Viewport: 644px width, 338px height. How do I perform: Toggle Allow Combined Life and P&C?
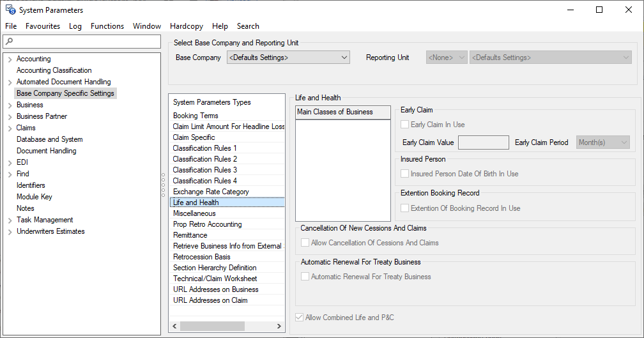[x=300, y=318]
